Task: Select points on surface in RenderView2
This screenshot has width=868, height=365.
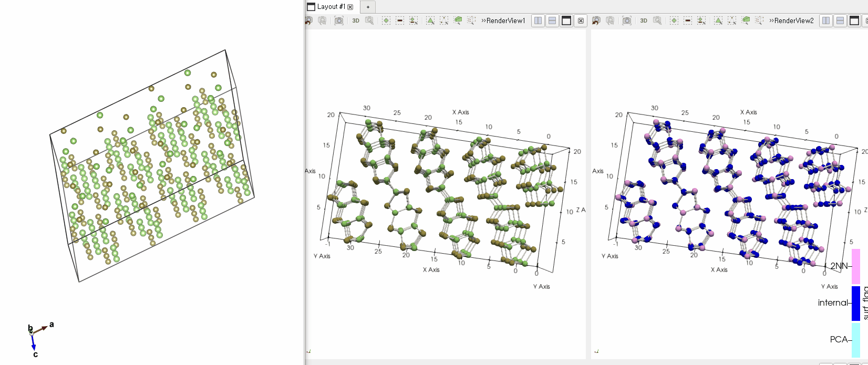Action: 732,20
